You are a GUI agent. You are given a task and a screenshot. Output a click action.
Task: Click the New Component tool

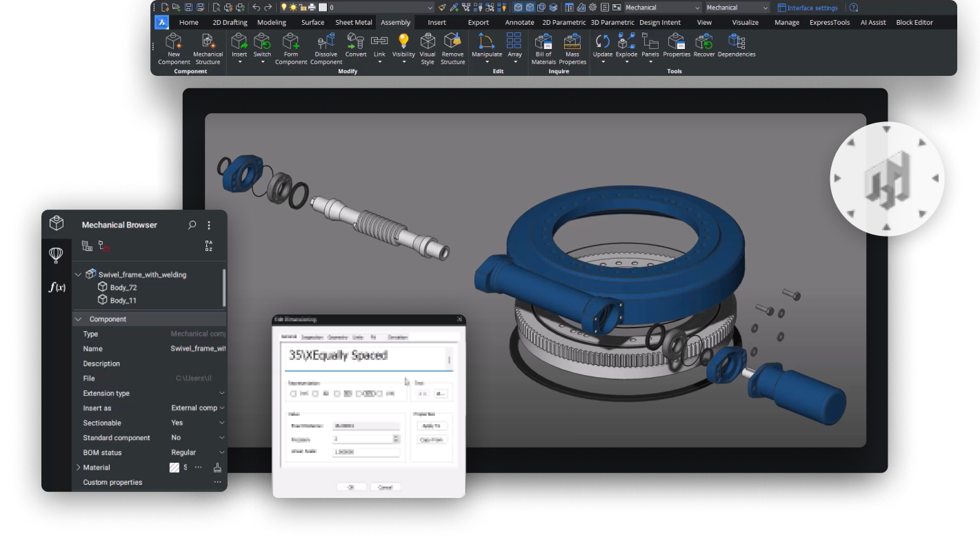point(174,48)
